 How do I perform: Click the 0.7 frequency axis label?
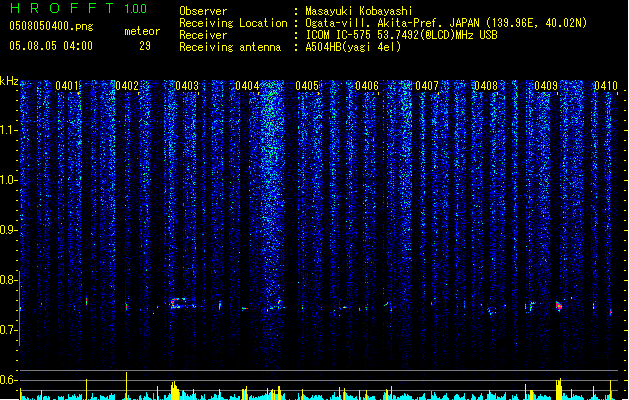7,330
